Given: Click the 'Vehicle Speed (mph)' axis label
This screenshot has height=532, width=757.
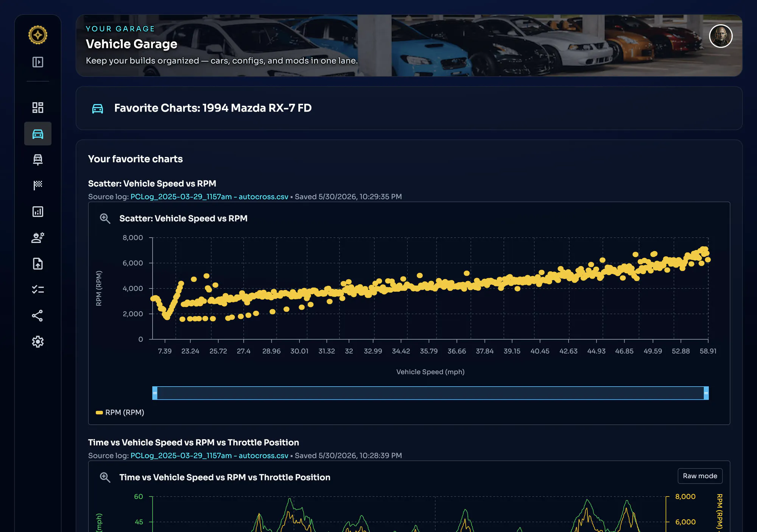Looking at the screenshot, I should 430,372.
